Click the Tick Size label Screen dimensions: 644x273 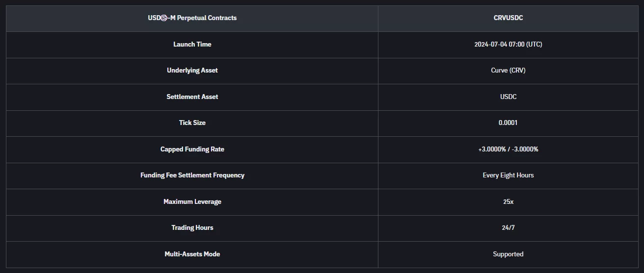tap(192, 123)
